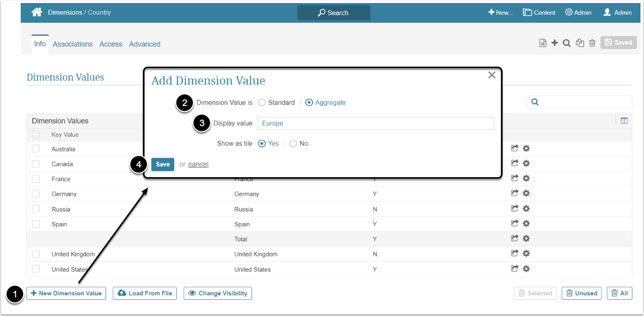Click the trash icon next to Saved

[592, 43]
